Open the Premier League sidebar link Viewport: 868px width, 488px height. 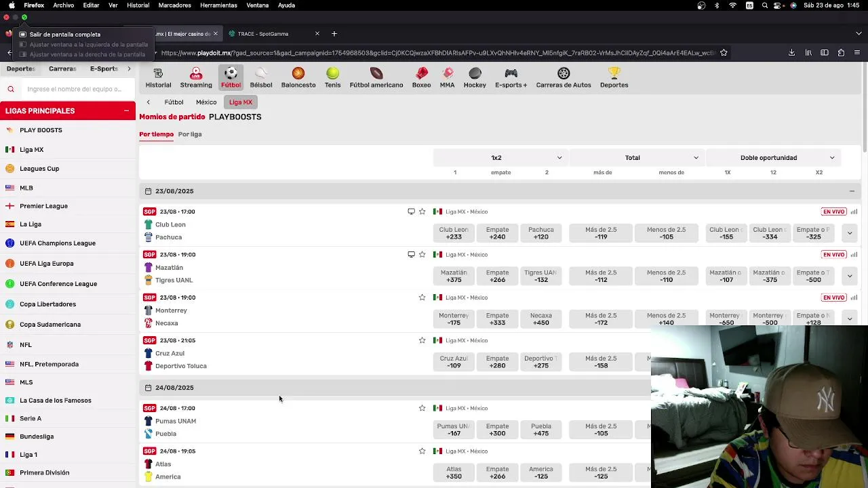point(43,206)
